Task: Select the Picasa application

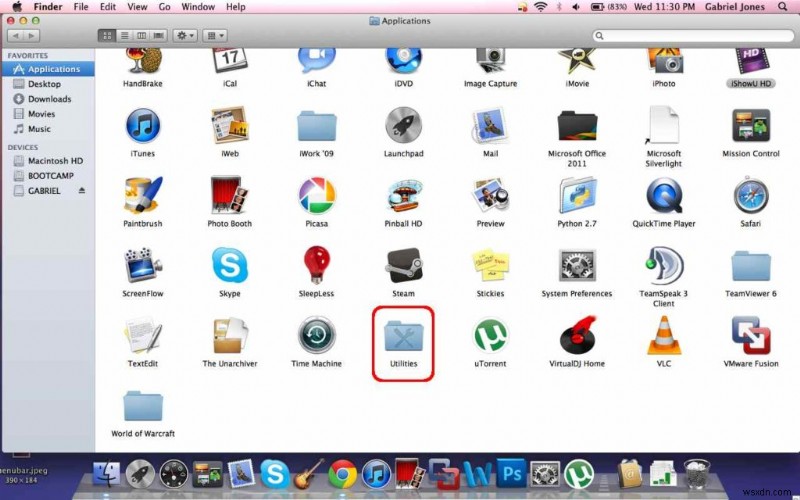Action: pyautogui.click(x=316, y=195)
